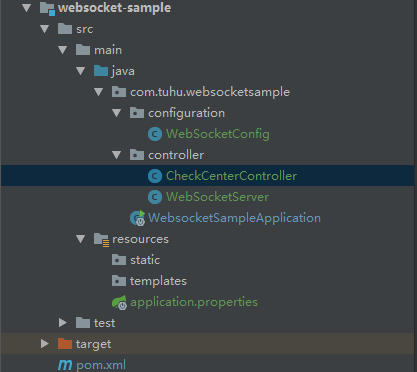Expand the target folder arrow
This screenshot has height=372, width=417.
(44, 344)
